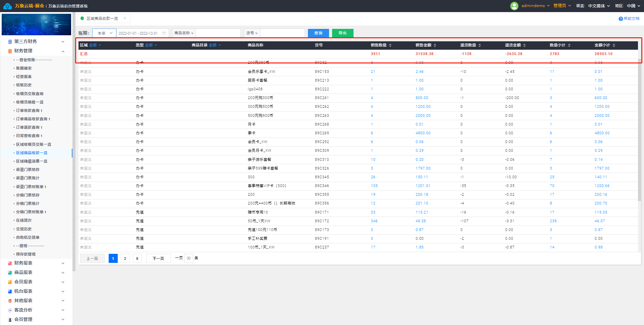
Task: Click the admindemo user avatar icon
Action: pos(514,6)
